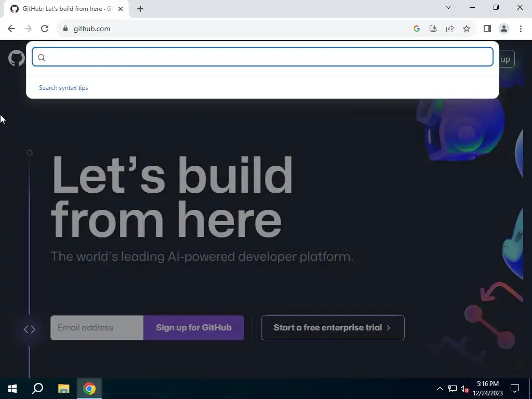This screenshot has height=399, width=532.
Task: Click the GitHub Octocat logo
Action: click(17, 58)
